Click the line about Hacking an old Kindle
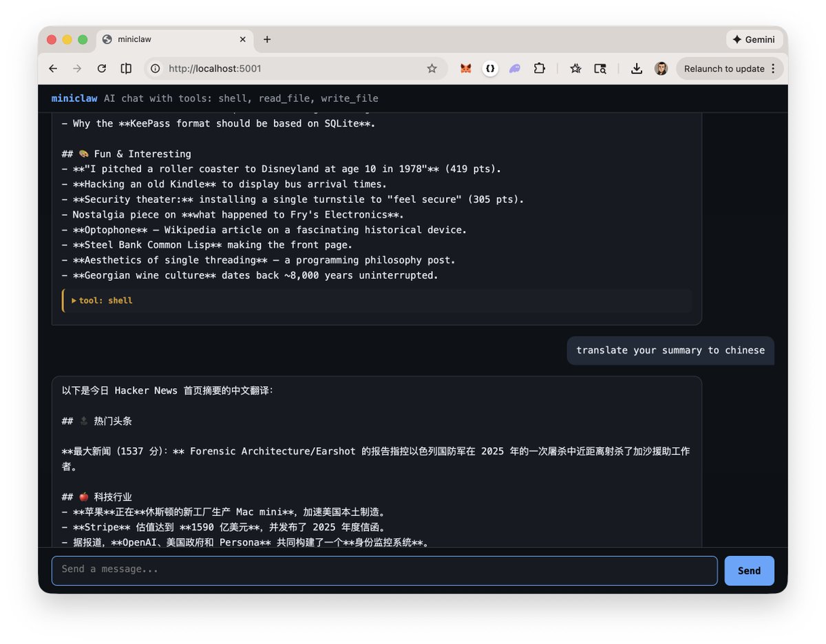 click(x=225, y=184)
